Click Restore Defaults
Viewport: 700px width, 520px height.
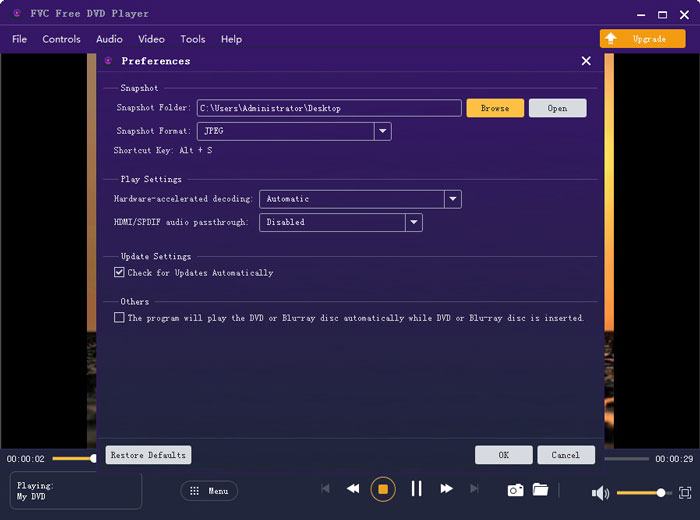tap(148, 455)
